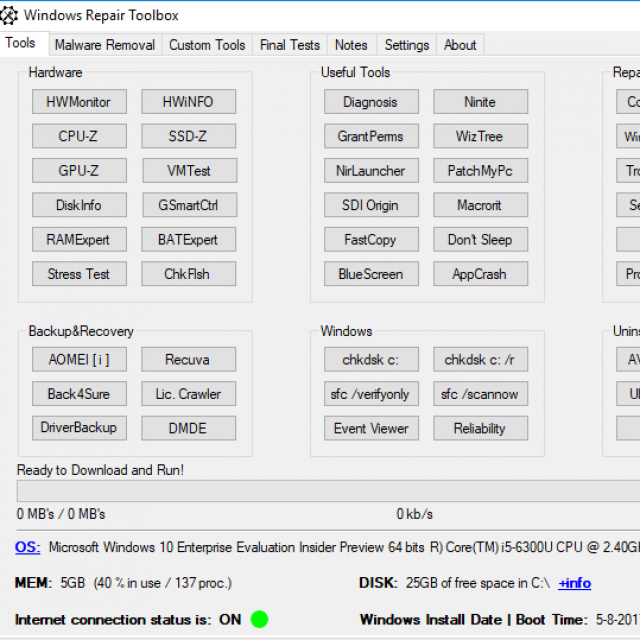
Task: Run the VMTest button
Action: coord(189,170)
